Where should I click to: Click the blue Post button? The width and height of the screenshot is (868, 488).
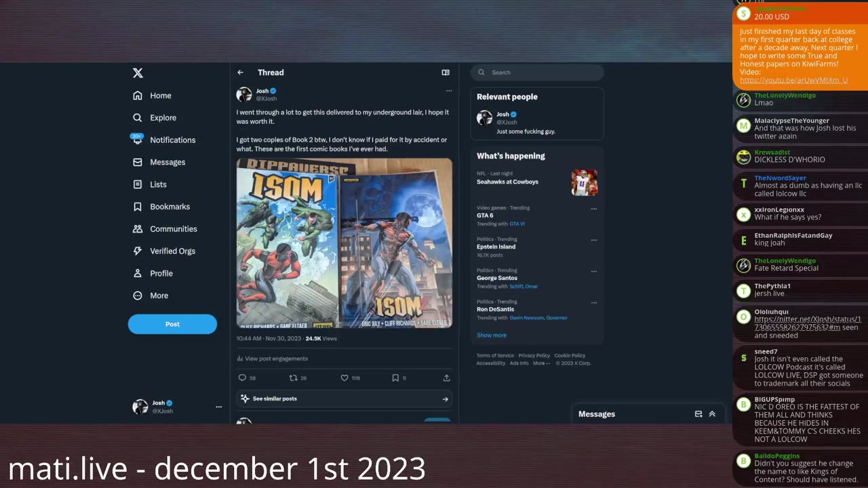pyautogui.click(x=172, y=324)
